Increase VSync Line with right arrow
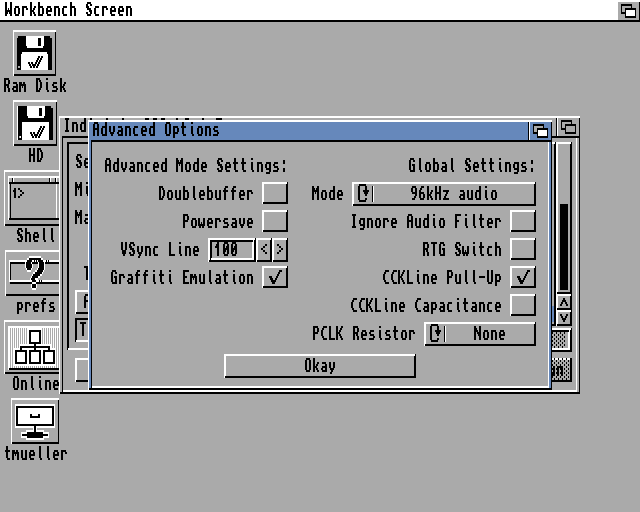 click(280, 249)
